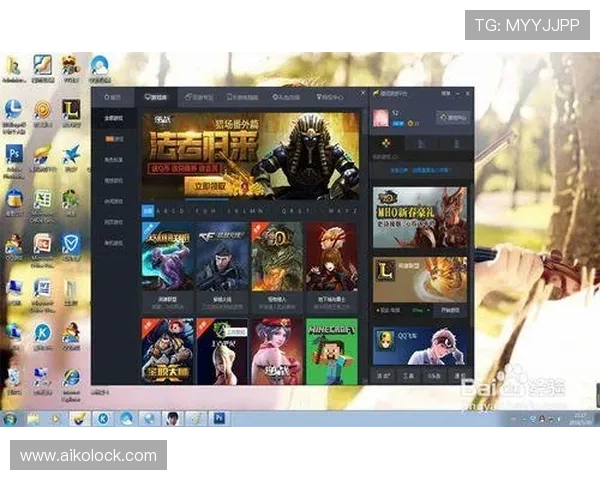The height and width of the screenshot is (480, 600).
Task: Click the gamepad tab icon in right panel
Action: (386, 144)
